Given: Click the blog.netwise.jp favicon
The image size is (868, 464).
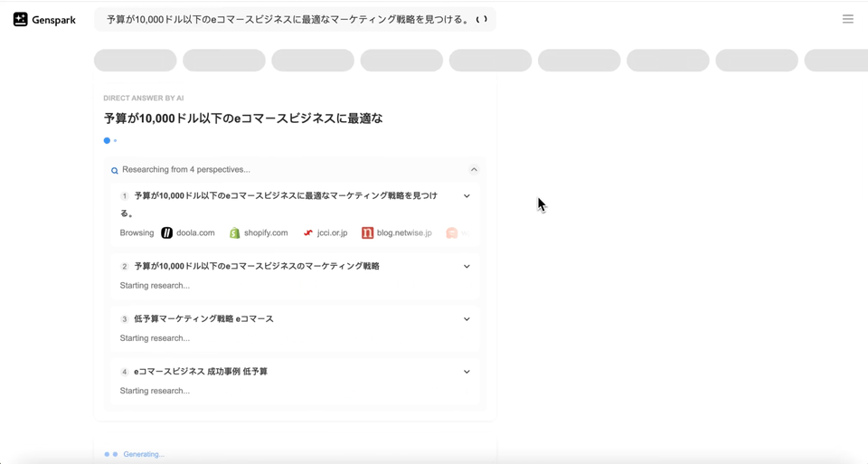Looking at the screenshot, I should click(x=368, y=233).
